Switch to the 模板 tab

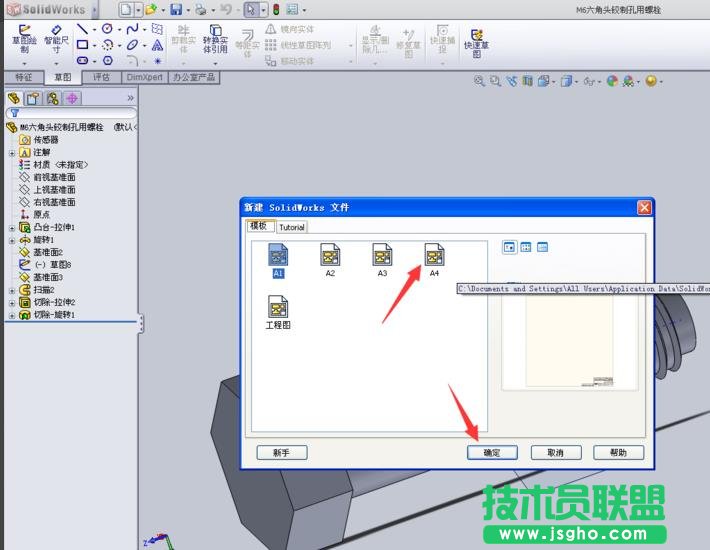tap(259, 226)
